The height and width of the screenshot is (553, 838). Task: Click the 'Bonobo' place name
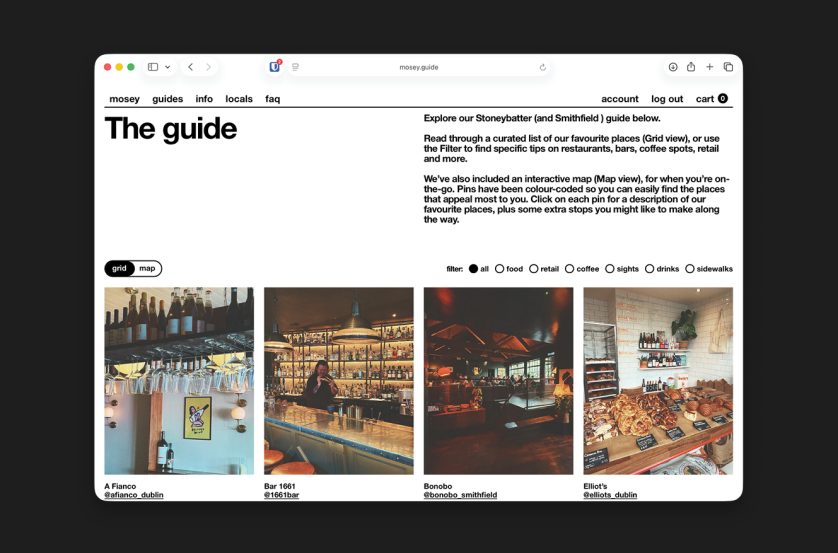click(438, 486)
